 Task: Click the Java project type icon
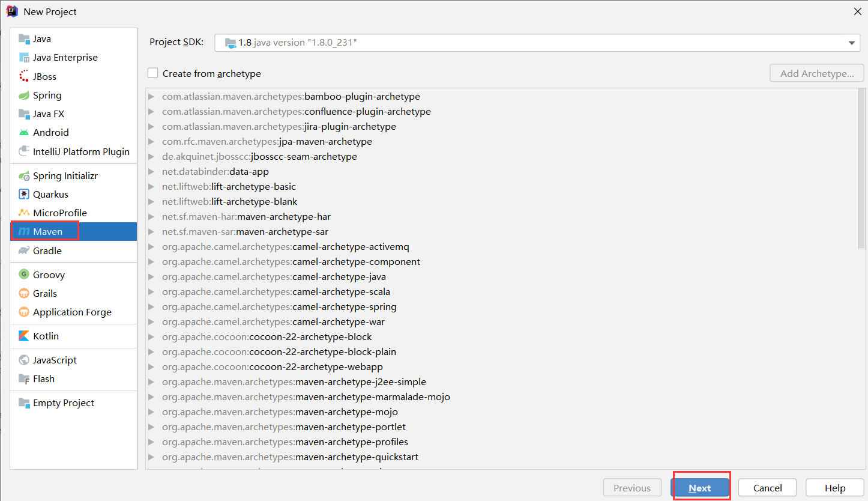(x=24, y=39)
